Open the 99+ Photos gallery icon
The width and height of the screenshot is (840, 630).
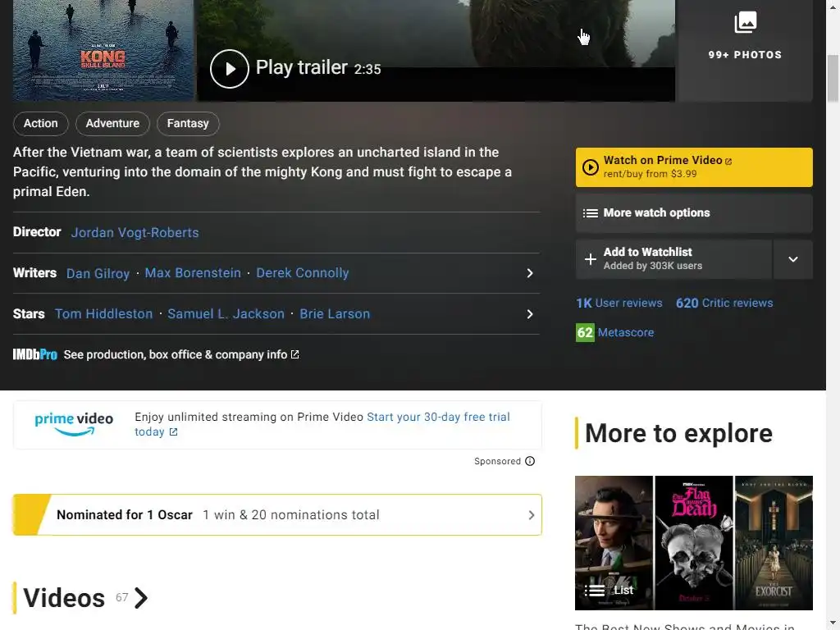click(x=745, y=22)
